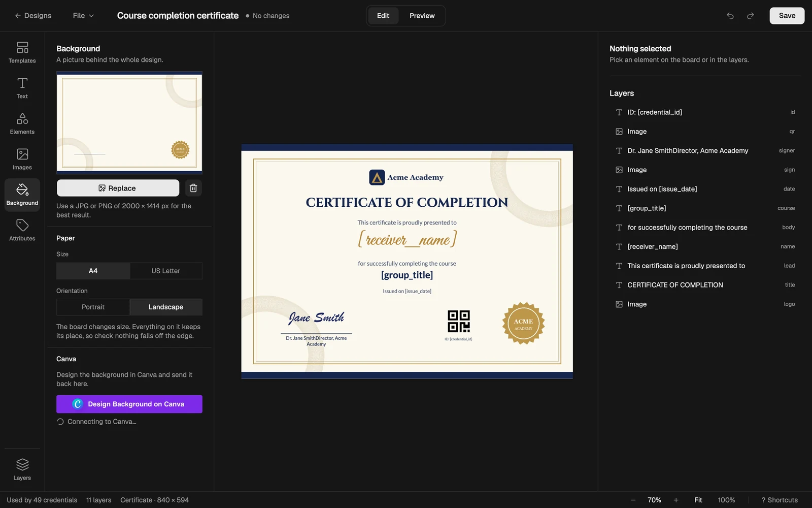Set orientation to Portrait
The width and height of the screenshot is (812, 508).
[x=93, y=307]
